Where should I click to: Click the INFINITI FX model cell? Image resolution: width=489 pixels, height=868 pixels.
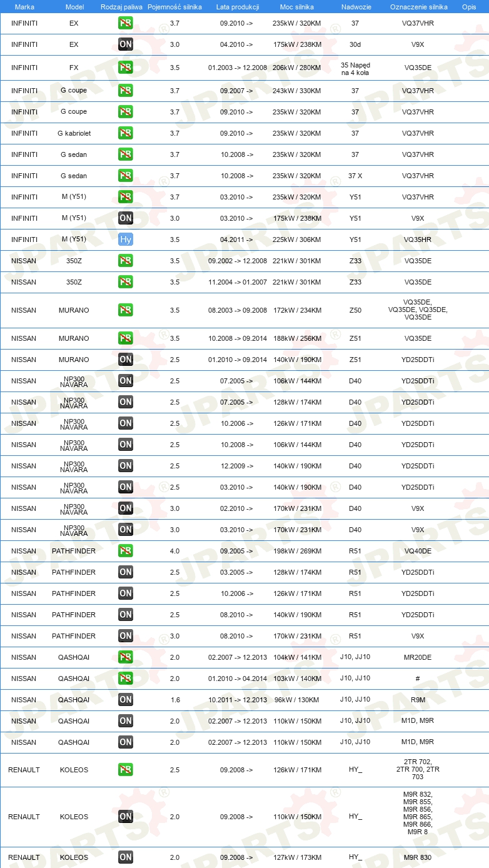click(x=74, y=68)
